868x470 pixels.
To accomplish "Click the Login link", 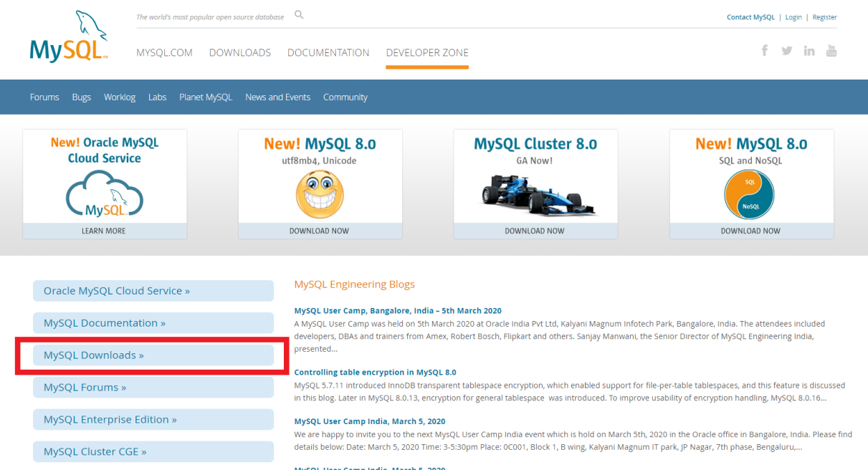I will click(x=793, y=17).
